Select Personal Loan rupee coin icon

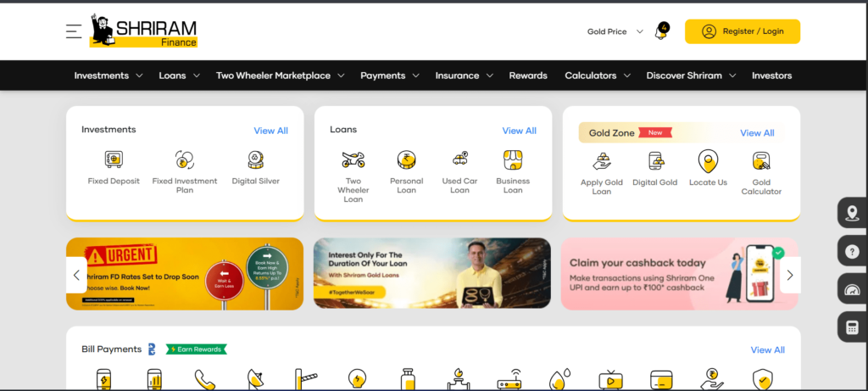coord(406,159)
